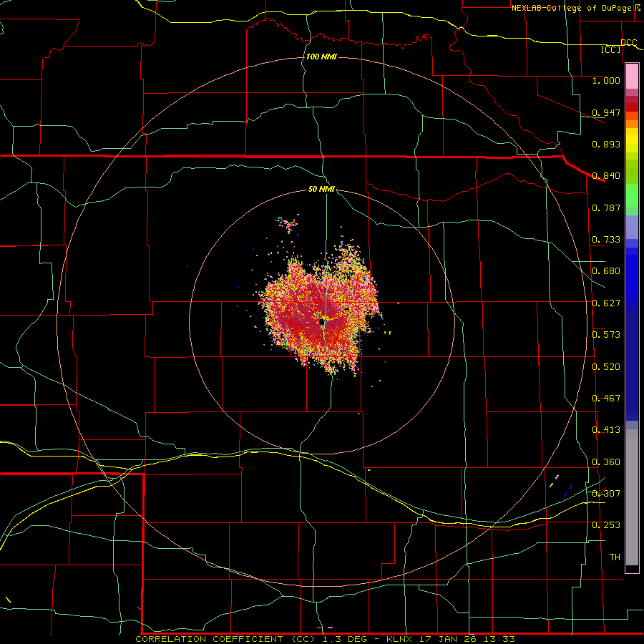The height and width of the screenshot is (644, 644).
Task: Select the 1.000 value on the scale
Action: (x=606, y=80)
